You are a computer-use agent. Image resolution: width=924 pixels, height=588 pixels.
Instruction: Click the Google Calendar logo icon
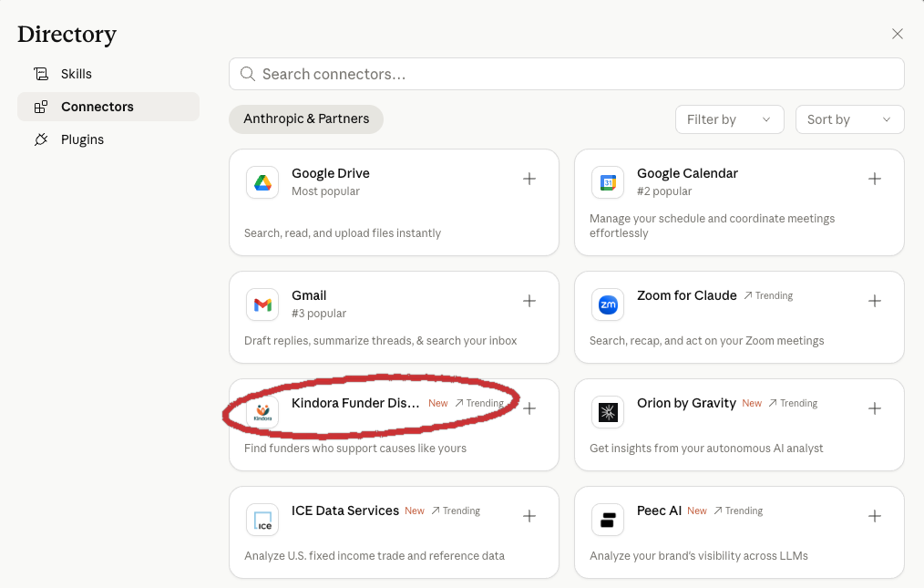(x=608, y=183)
